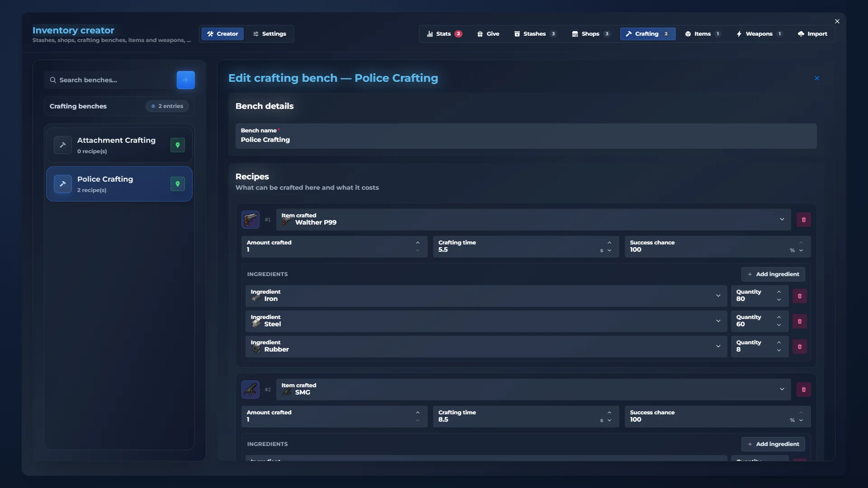Open the Import tab
868x488 pixels.
813,34
